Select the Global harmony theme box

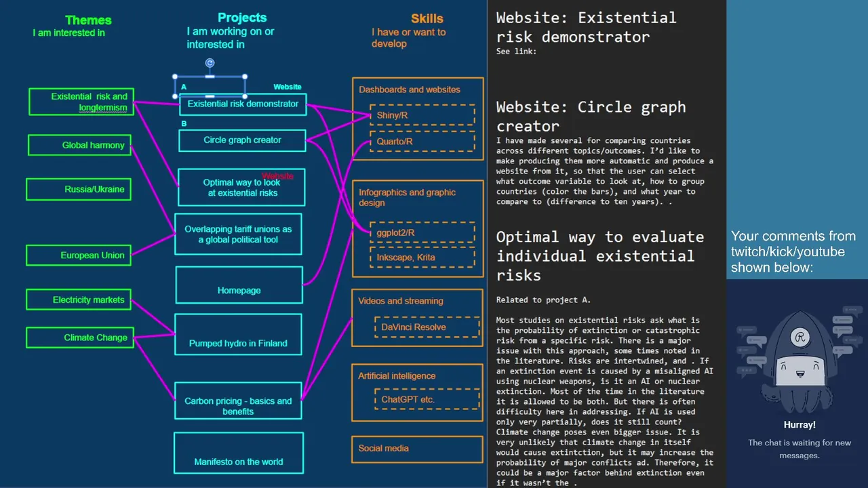click(79, 145)
